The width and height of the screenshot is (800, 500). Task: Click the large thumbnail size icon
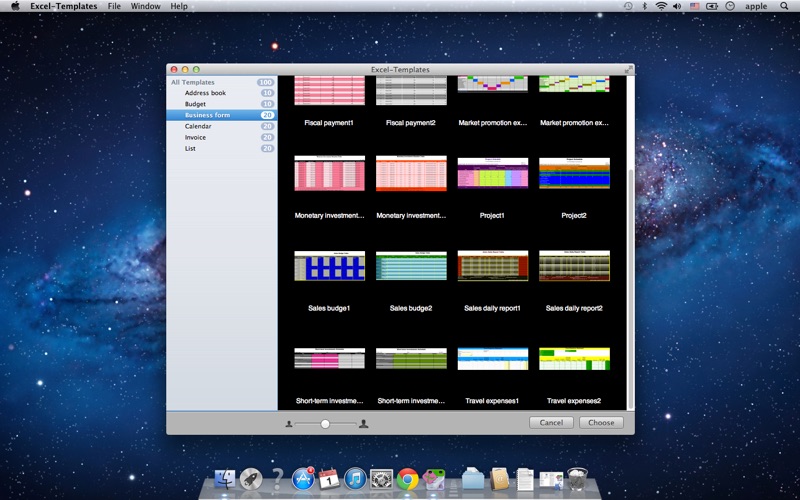pos(363,423)
